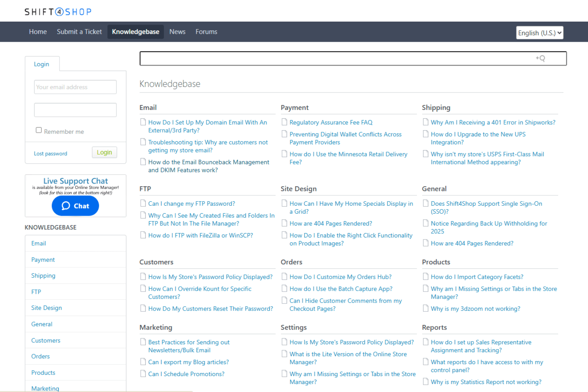Tick the Remember me checkbox
Image resolution: width=588 pixels, height=392 pixels.
pos(39,130)
